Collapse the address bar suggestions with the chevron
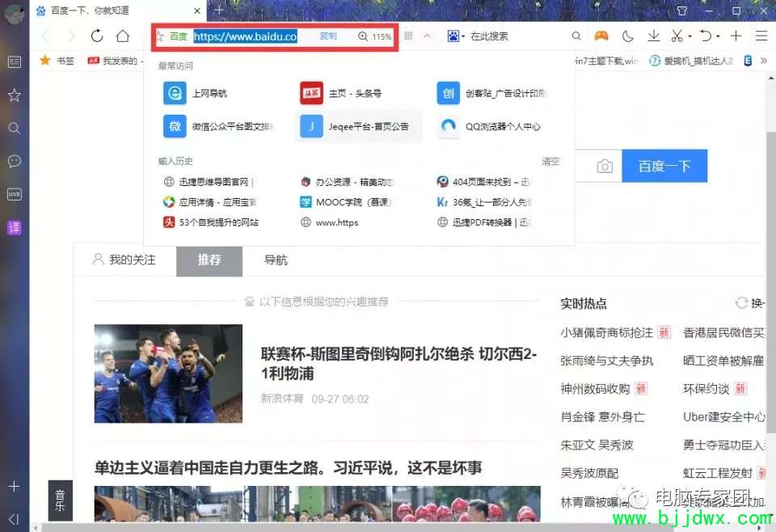The height and width of the screenshot is (532, 776). tap(427, 36)
